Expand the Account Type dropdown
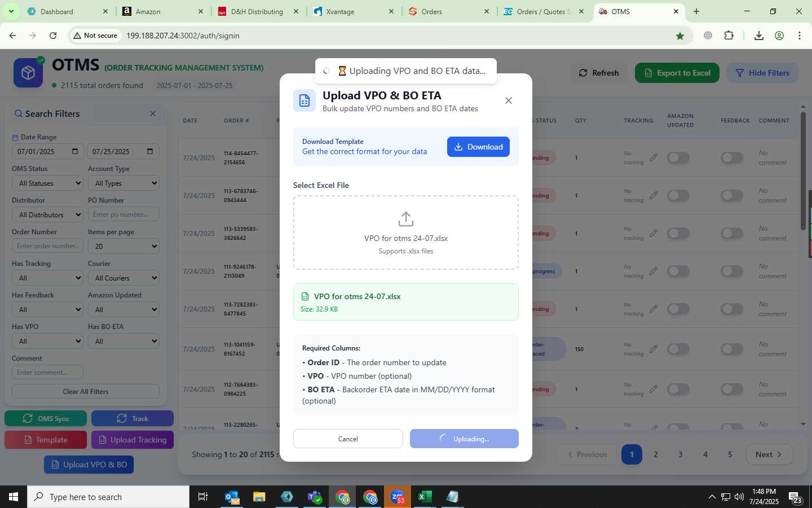The width and height of the screenshot is (812, 508). tap(123, 183)
